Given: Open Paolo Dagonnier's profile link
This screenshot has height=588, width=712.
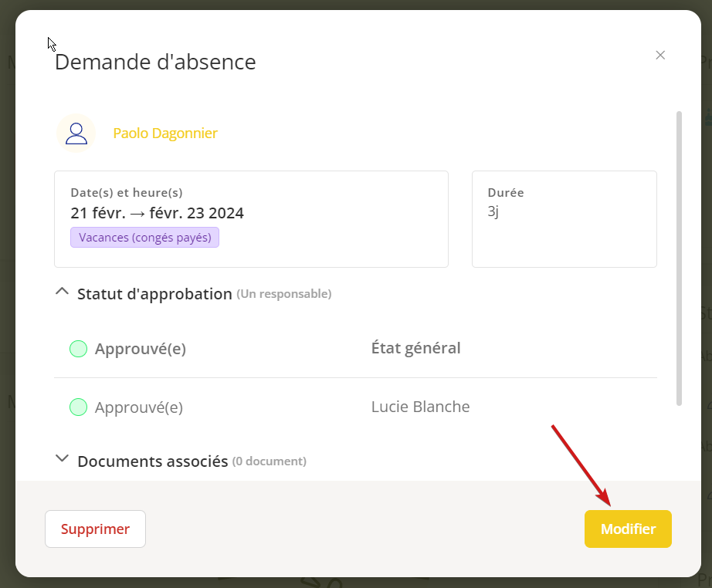Looking at the screenshot, I should click(165, 133).
